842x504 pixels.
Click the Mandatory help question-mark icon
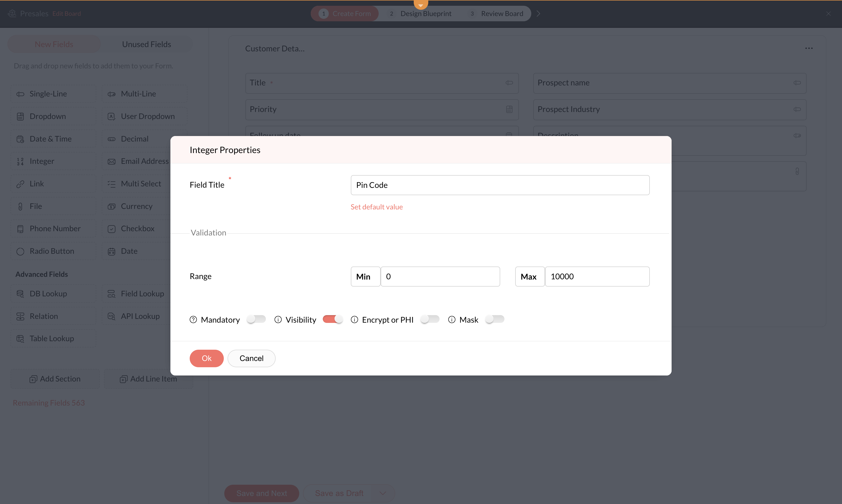click(193, 320)
